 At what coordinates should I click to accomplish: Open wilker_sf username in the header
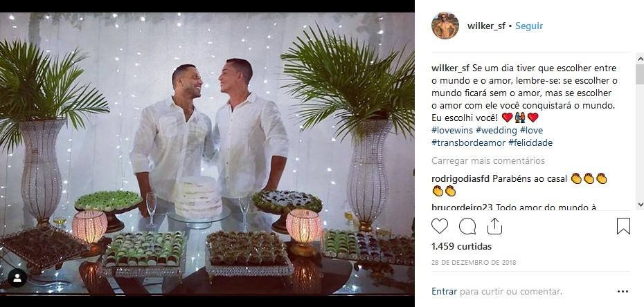point(486,26)
